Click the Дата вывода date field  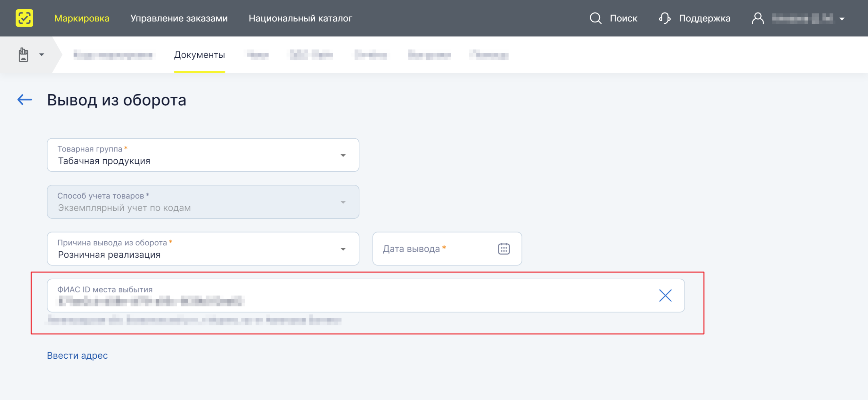(x=447, y=248)
